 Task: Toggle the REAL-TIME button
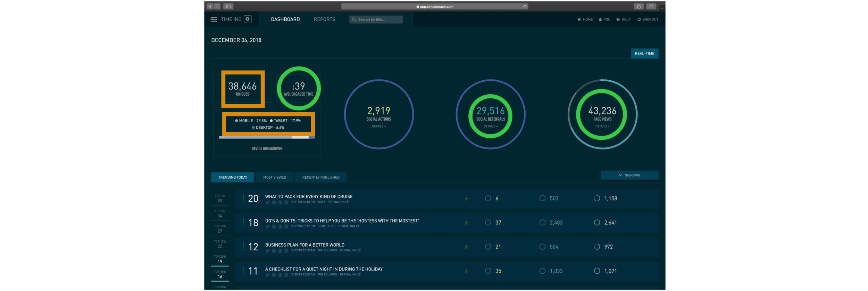(644, 54)
